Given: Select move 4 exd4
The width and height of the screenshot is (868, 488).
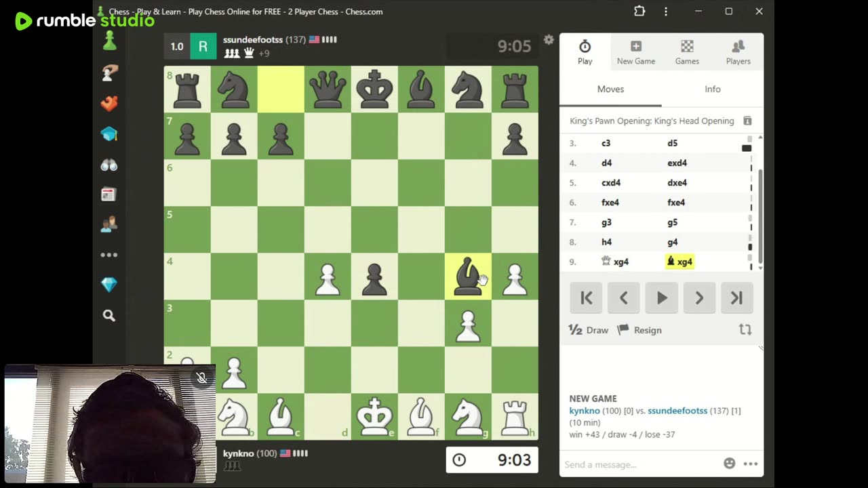Looking at the screenshot, I should [677, 163].
